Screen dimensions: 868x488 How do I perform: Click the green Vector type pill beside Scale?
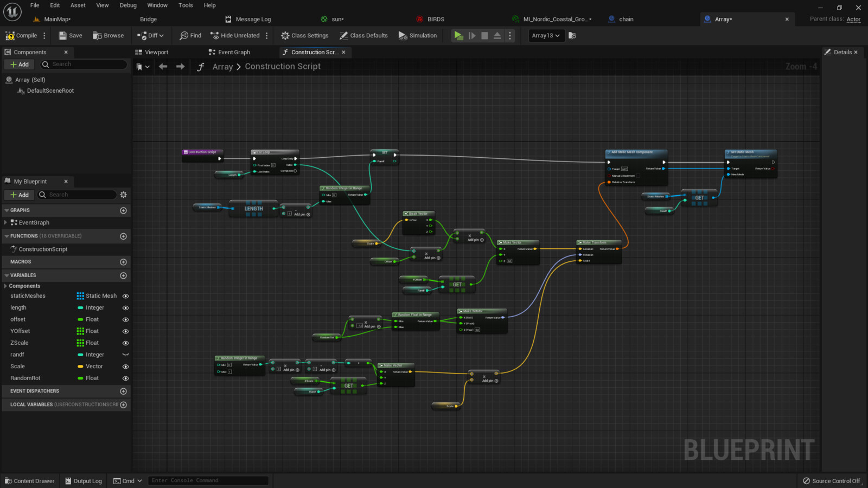81,366
